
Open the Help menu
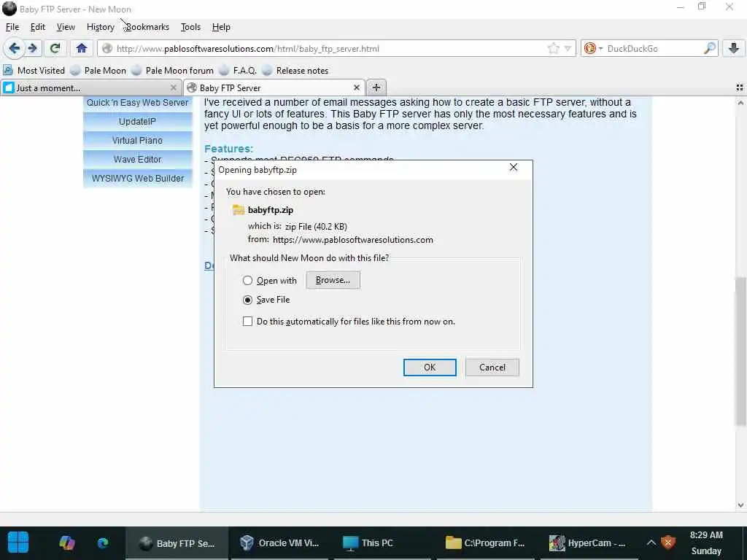click(221, 27)
